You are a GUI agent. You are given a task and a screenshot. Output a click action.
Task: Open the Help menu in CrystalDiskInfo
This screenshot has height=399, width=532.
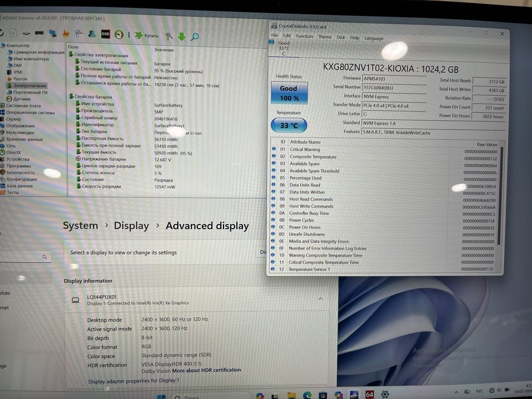click(355, 38)
